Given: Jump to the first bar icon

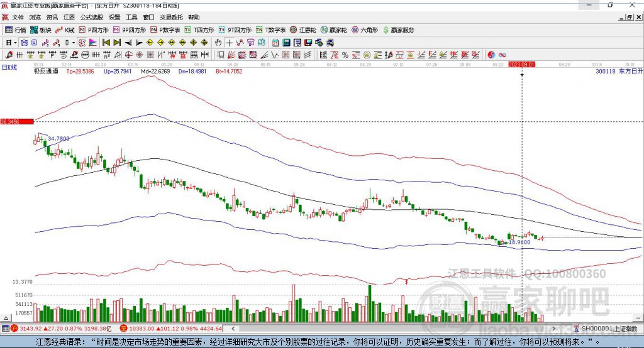Looking at the screenshot, I should [106, 42].
